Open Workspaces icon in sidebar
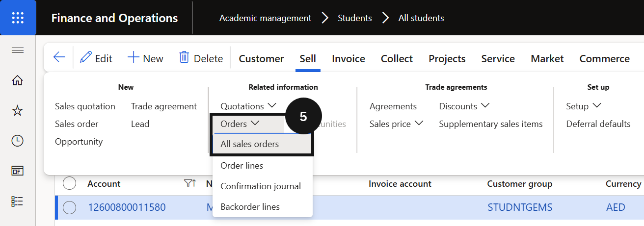The image size is (644, 226). (18, 171)
